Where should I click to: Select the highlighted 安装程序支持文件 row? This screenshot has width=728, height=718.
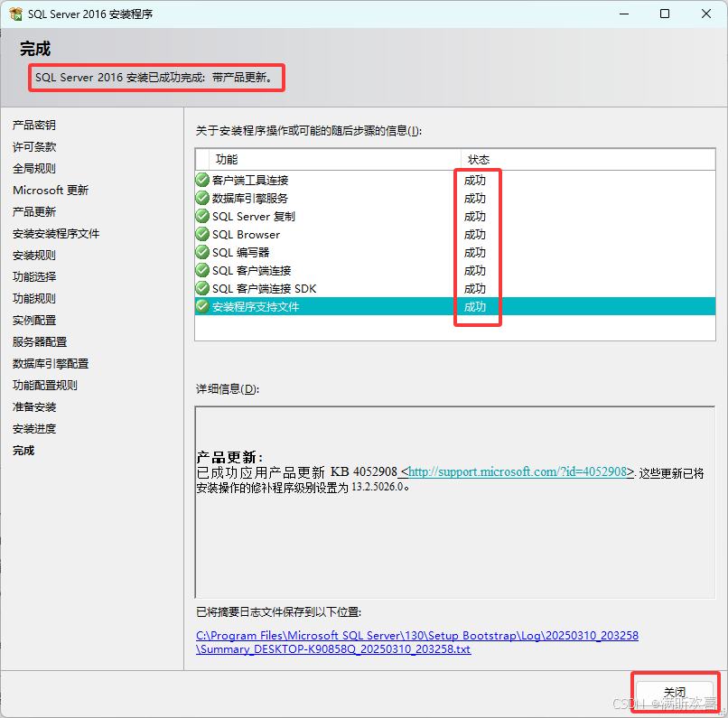coord(455,306)
